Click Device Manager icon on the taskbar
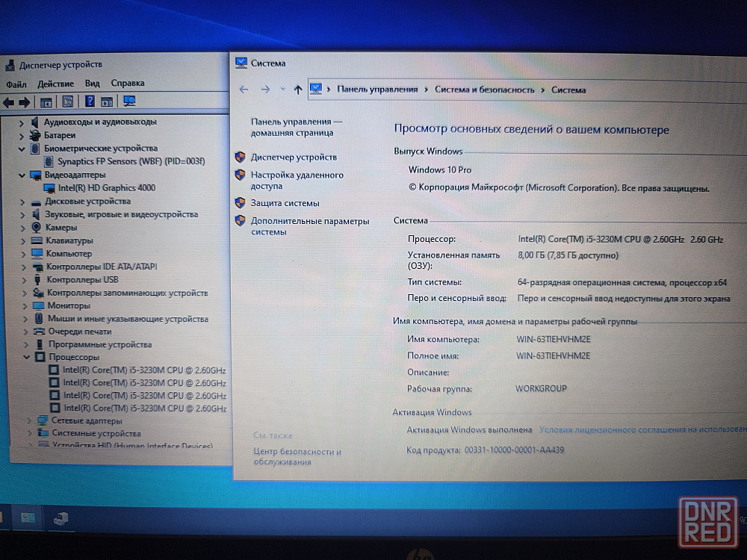The image size is (747, 560). click(x=61, y=517)
